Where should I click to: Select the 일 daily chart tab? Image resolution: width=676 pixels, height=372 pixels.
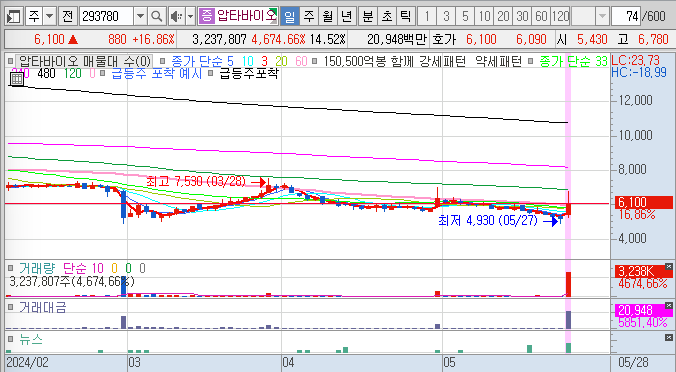290,16
